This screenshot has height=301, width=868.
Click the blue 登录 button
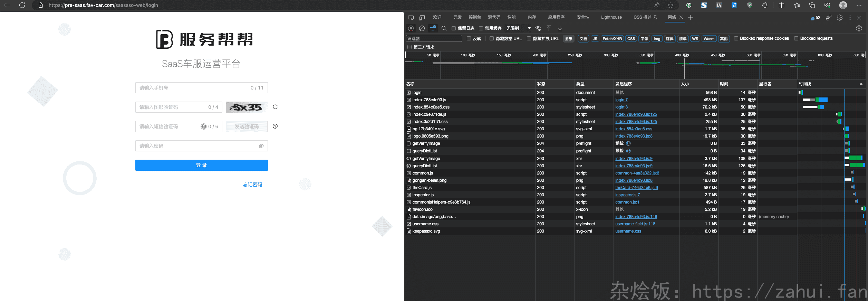tap(201, 165)
